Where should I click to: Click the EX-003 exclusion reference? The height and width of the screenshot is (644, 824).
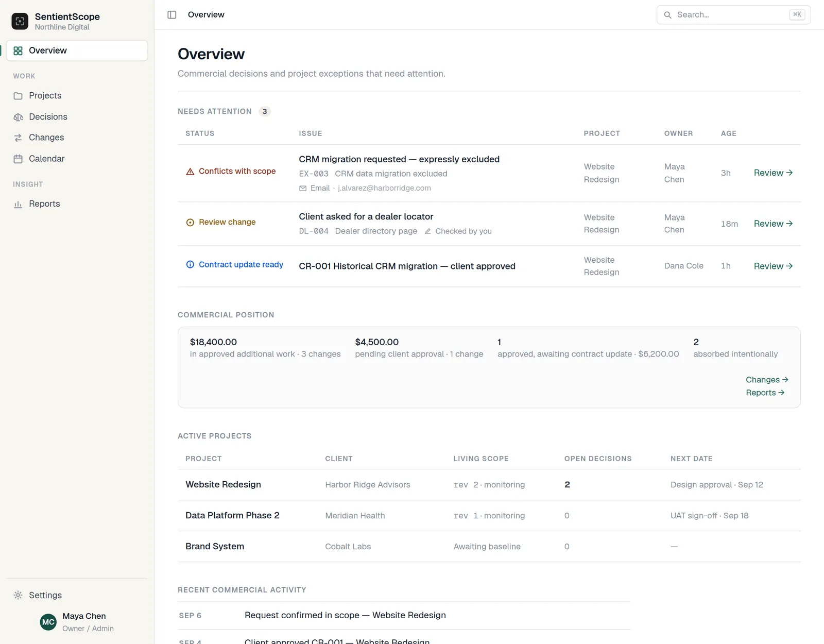(314, 174)
